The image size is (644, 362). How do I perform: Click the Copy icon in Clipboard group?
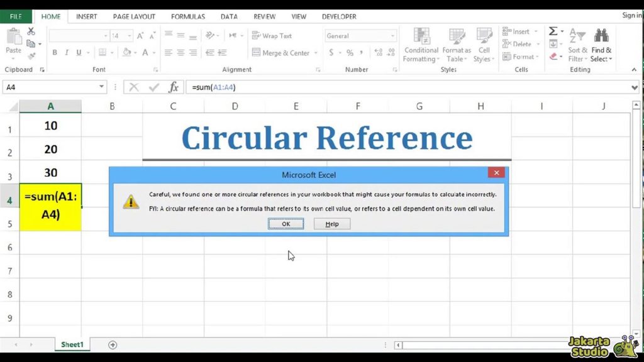(31, 43)
